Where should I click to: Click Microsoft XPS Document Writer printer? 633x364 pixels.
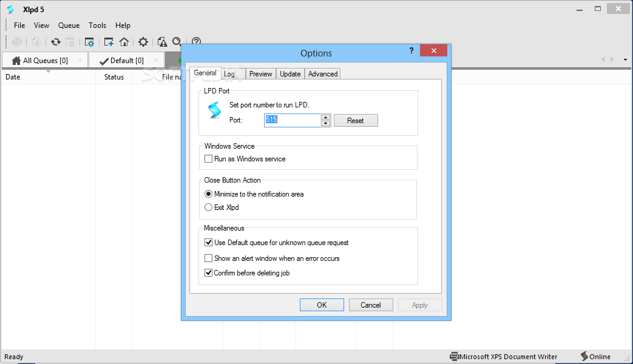[x=504, y=357]
